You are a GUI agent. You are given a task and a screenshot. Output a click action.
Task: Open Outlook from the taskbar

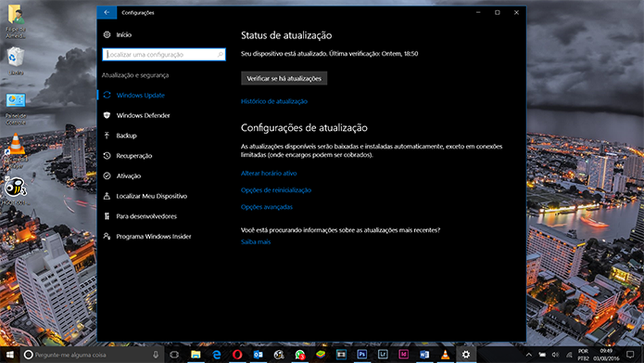point(258,354)
